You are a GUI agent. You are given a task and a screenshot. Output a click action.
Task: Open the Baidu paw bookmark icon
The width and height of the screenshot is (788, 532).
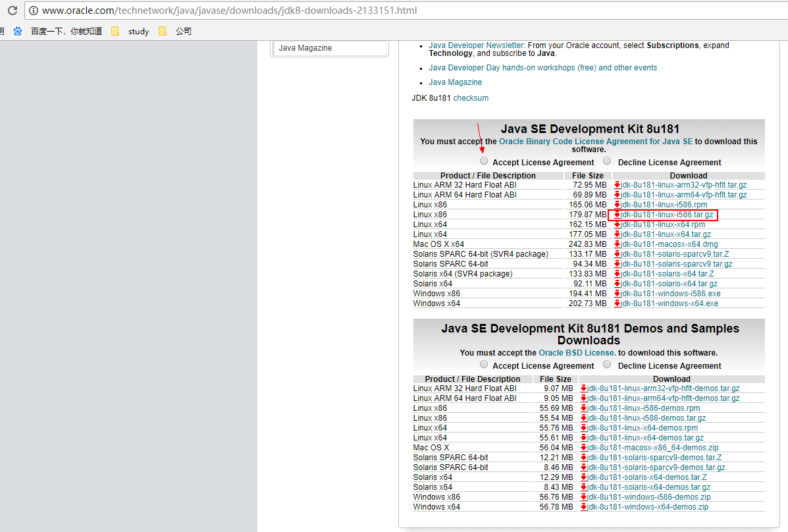[18, 31]
